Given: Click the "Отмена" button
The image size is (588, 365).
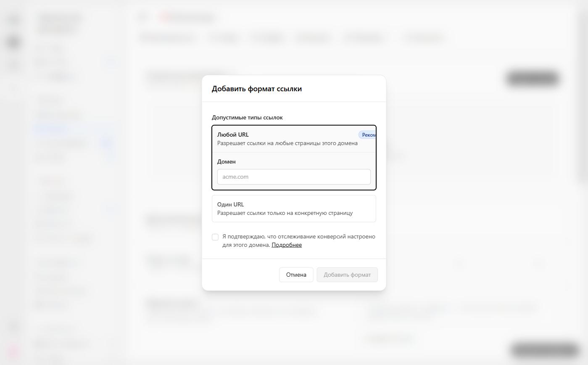Looking at the screenshot, I should pyautogui.click(x=296, y=275).
